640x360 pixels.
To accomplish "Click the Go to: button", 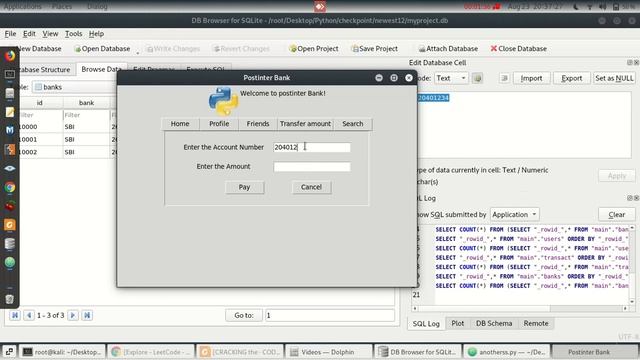I will click(x=244, y=315).
